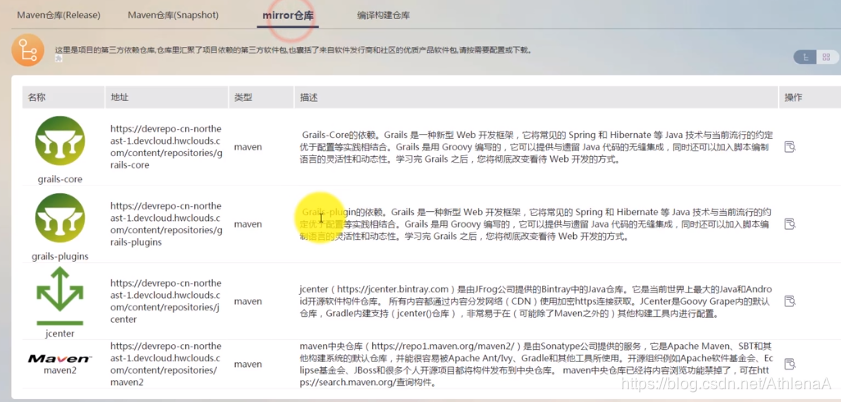841x402 pixels.
Task: Open the 编译构建仓库 tab
Action: [x=383, y=15]
